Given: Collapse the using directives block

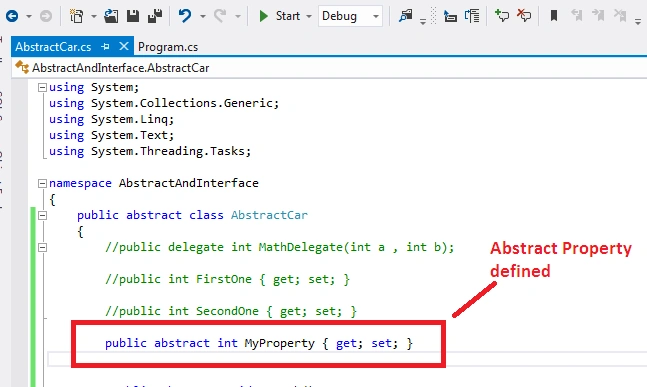Looking at the screenshot, I should pos(42,87).
